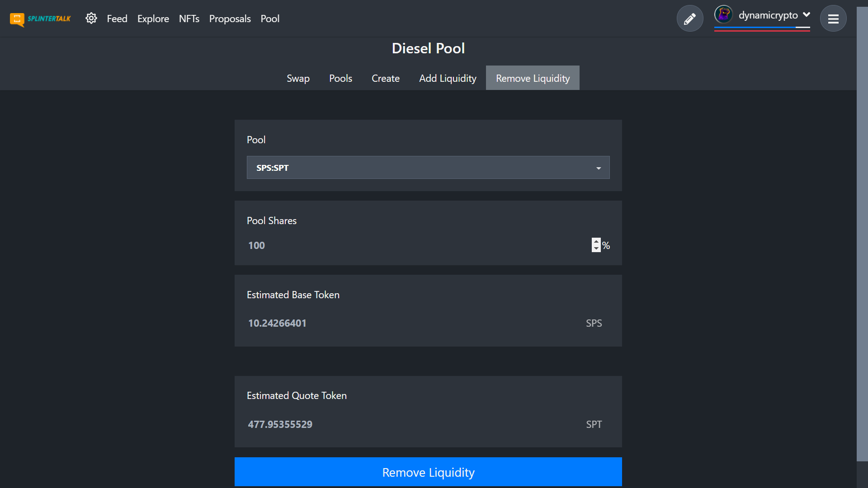Click the Estimated Quote Token label
This screenshot has height=488, width=868.
point(297,395)
